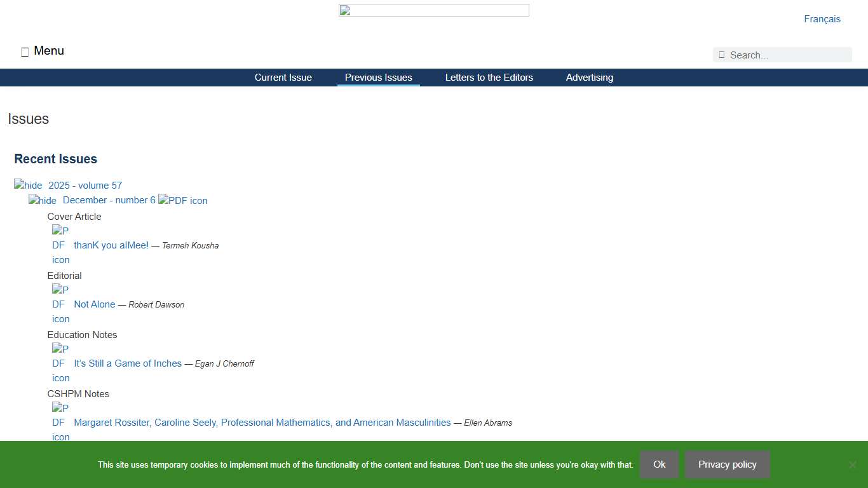Click the hide icon beside December - number 6

[42, 200]
